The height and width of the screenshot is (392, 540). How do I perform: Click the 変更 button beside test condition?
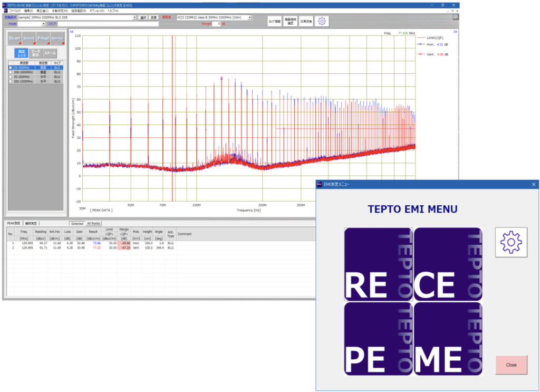[153, 17]
